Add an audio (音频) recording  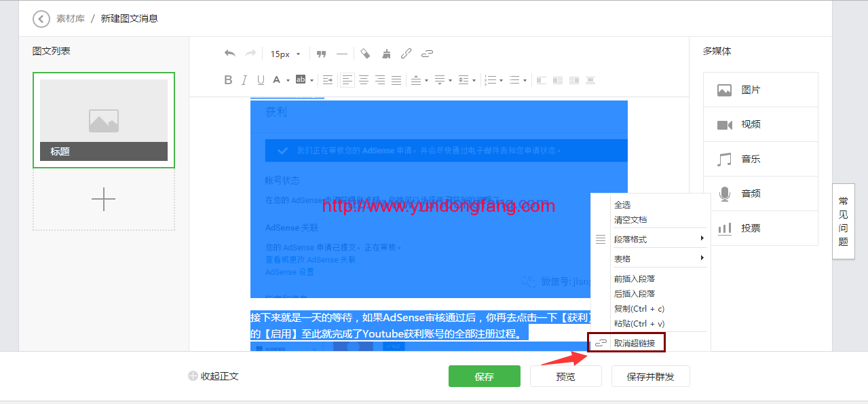pyautogui.click(x=761, y=194)
